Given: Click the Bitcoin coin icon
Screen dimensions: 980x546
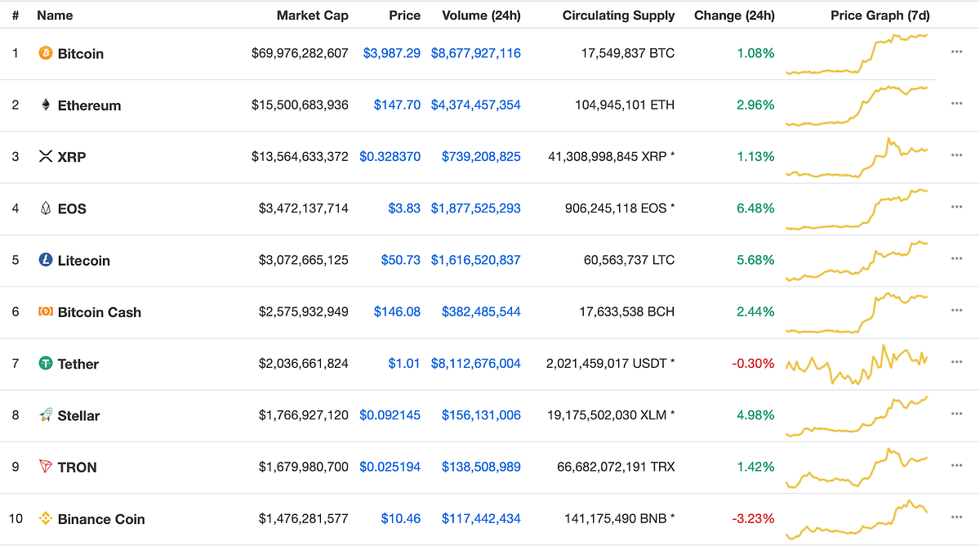Looking at the screenshot, I should 45,54.
